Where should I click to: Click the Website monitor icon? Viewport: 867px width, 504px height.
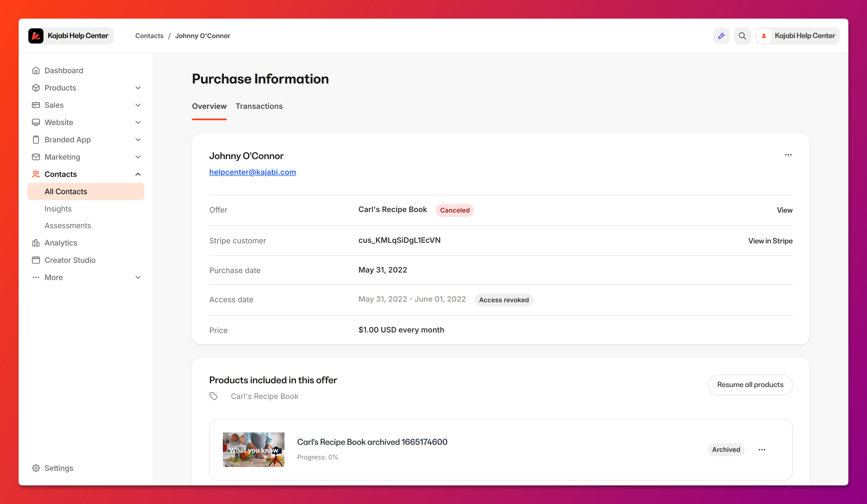point(36,122)
